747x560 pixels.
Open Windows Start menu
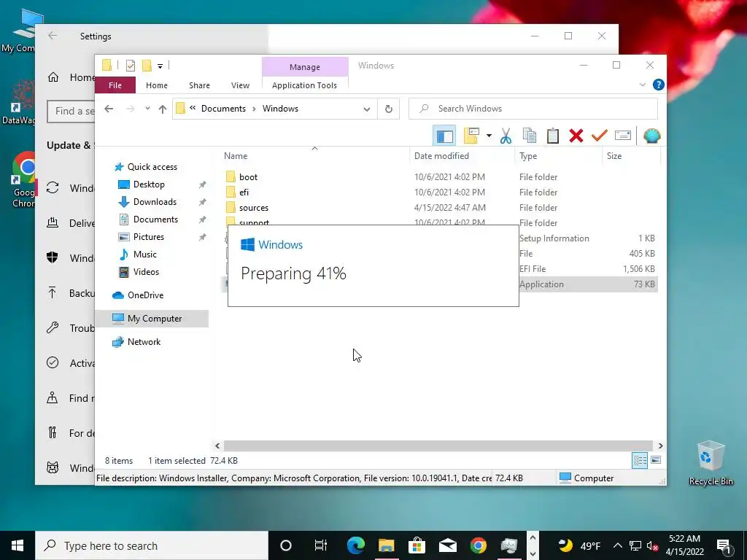[x=18, y=545]
